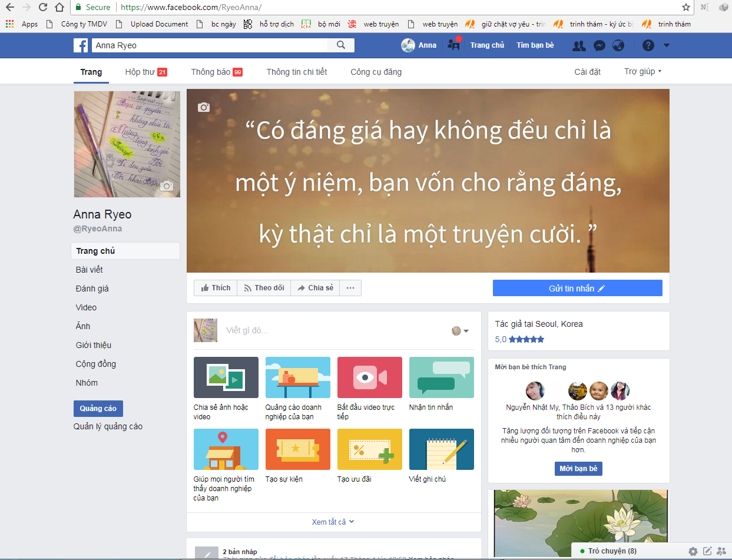Click the search magnifier button

pyautogui.click(x=341, y=45)
